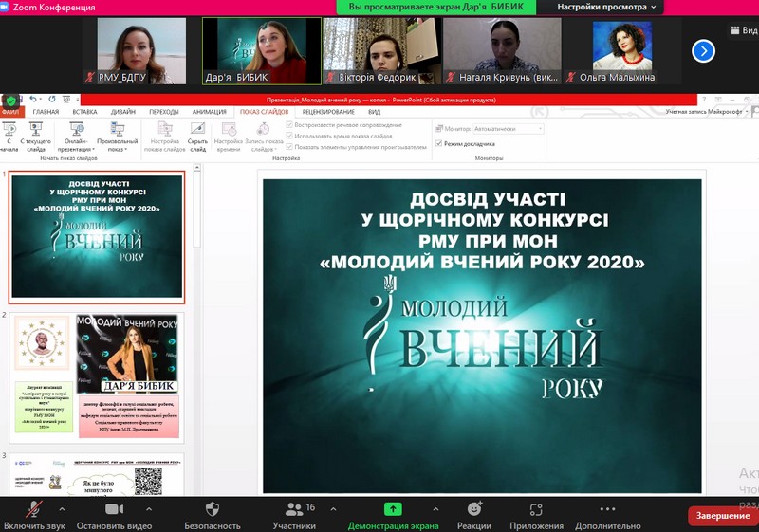The height and width of the screenshot is (532, 759).
Task: Open the Безопасность shield icon
Action: tap(212, 509)
